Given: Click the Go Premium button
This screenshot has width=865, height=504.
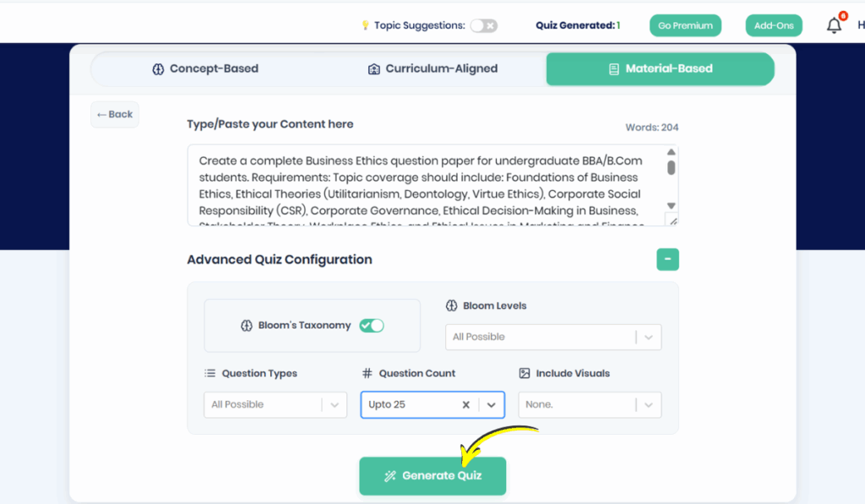Looking at the screenshot, I should [x=685, y=25].
